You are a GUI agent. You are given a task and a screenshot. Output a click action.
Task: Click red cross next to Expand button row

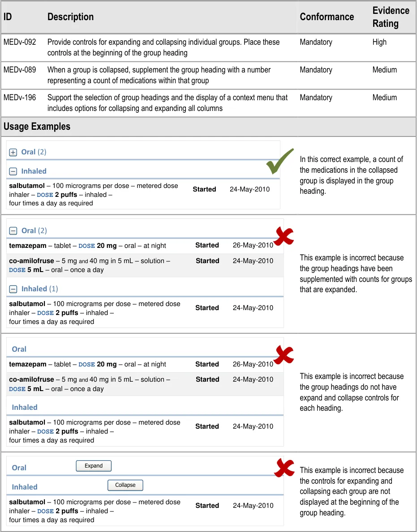[284, 468]
